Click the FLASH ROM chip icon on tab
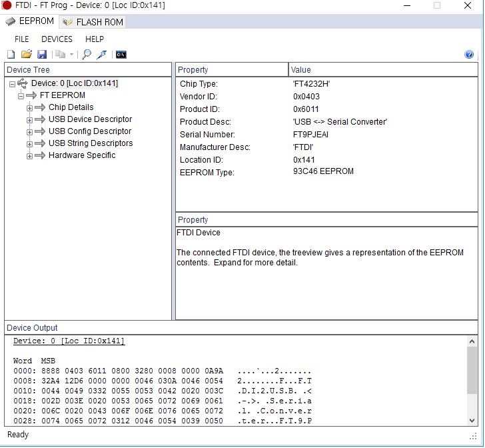The image size is (485, 448). point(67,22)
